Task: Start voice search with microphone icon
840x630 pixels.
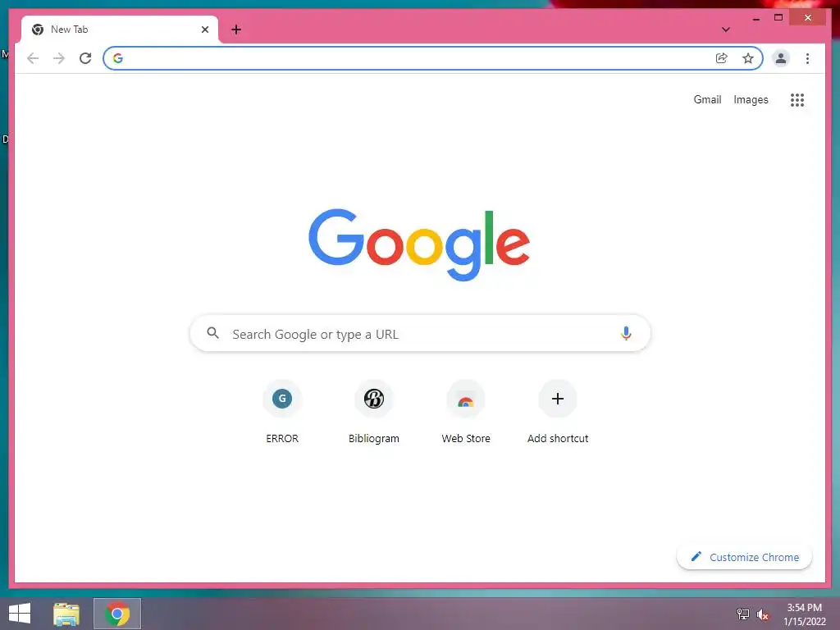Action: coord(626,333)
